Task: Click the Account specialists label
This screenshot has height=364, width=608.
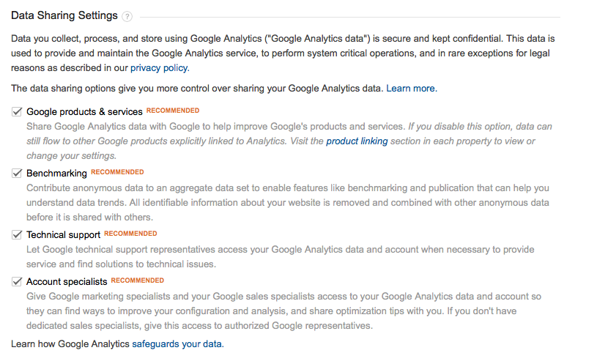Action: click(x=67, y=282)
